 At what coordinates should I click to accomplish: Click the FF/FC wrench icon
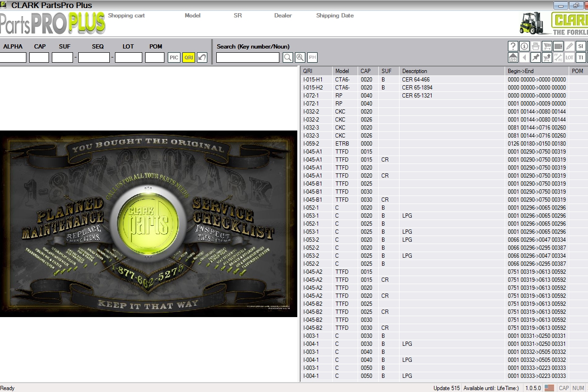pyautogui.click(x=558, y=57)
